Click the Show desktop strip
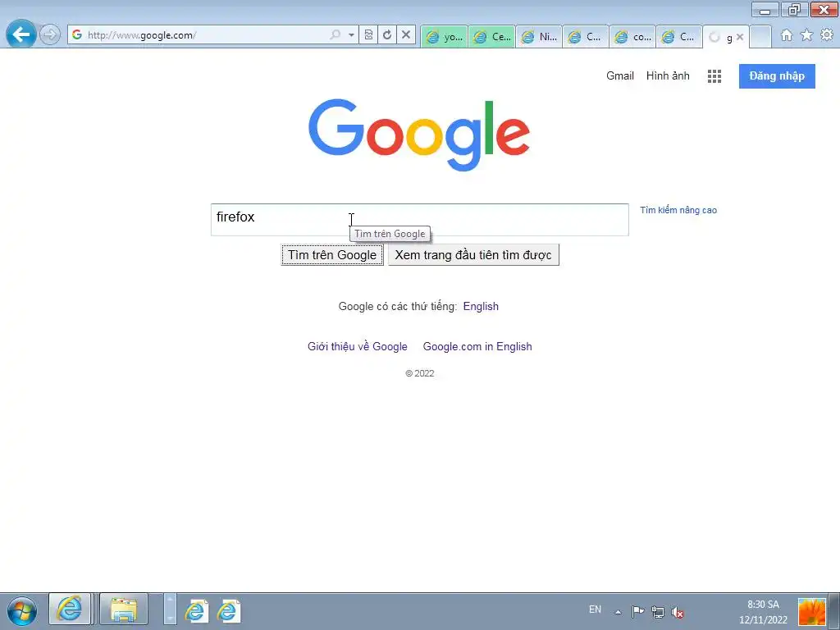The image size is (840, 630). click(x=835, y=610)
